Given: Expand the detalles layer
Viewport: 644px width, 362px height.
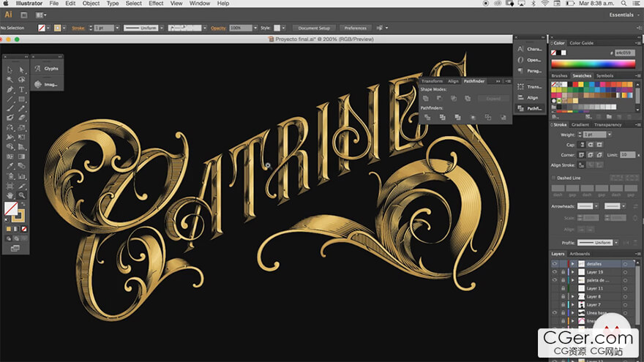Looking at the screenshot, I should 572,264.
